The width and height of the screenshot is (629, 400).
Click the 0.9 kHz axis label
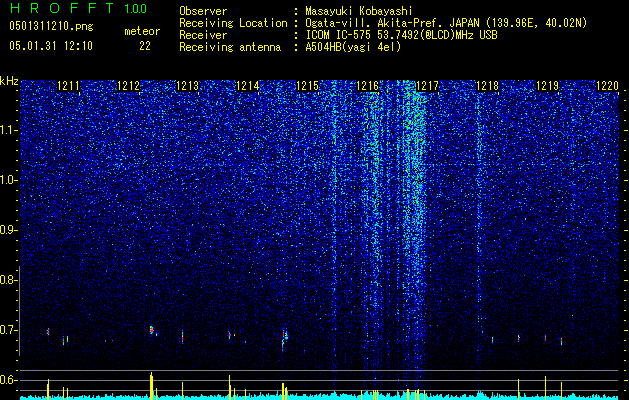[x=8, y=230]
